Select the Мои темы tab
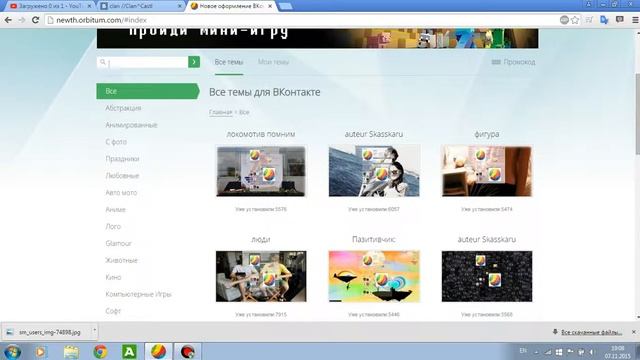 click(x=273, y=62)
